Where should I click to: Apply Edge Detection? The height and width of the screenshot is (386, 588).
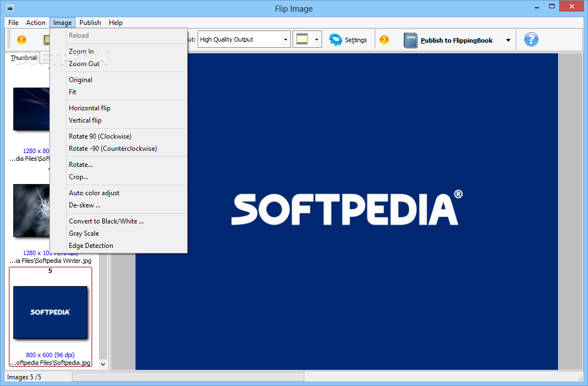[118, 246]
